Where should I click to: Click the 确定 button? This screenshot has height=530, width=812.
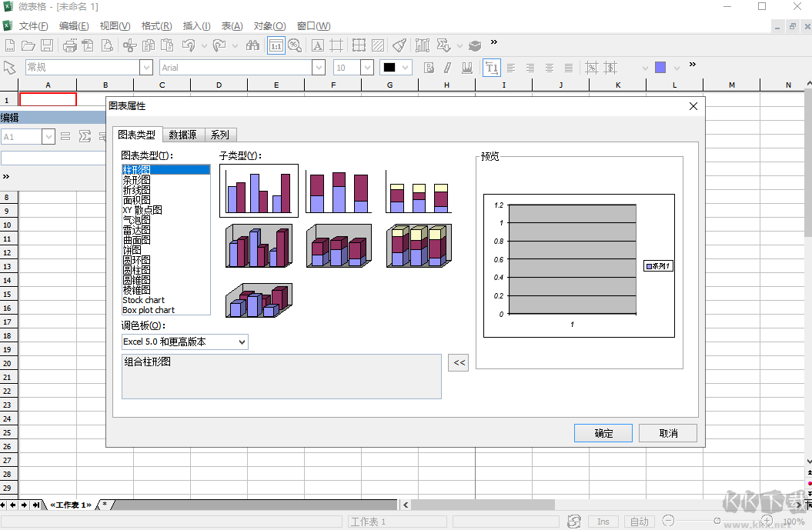(x=603, y=432)
